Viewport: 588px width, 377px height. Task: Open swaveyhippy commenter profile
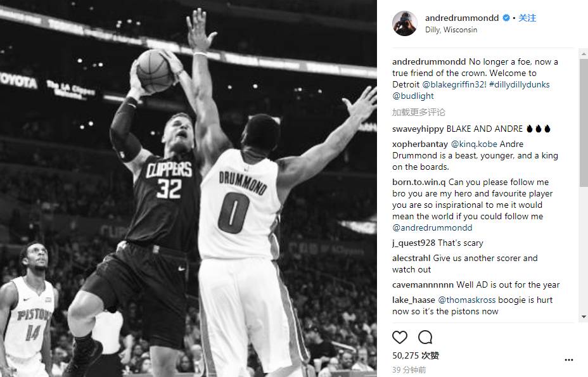coord(418,129)
